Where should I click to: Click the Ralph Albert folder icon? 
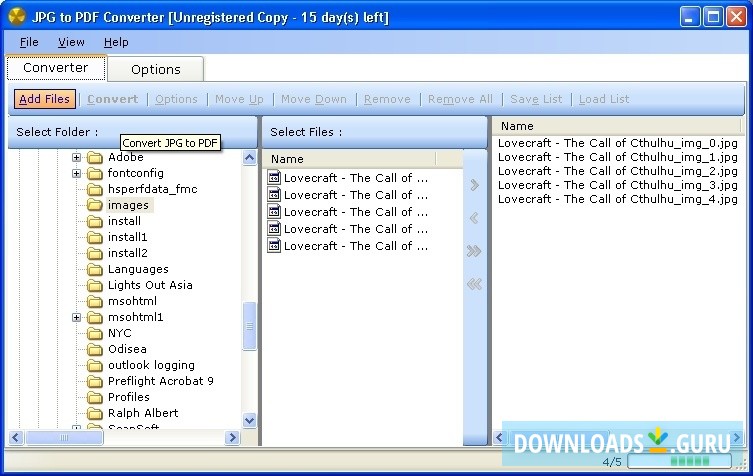tap(95, 413)
